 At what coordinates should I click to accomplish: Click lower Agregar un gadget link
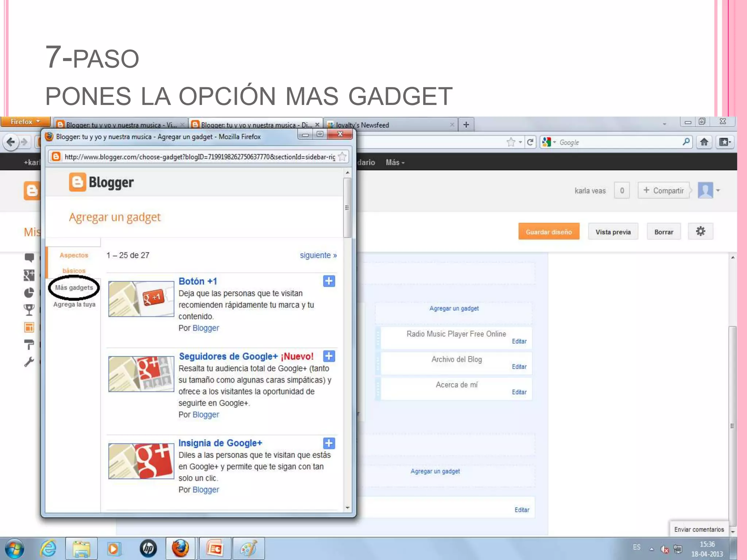click(435, 471)
